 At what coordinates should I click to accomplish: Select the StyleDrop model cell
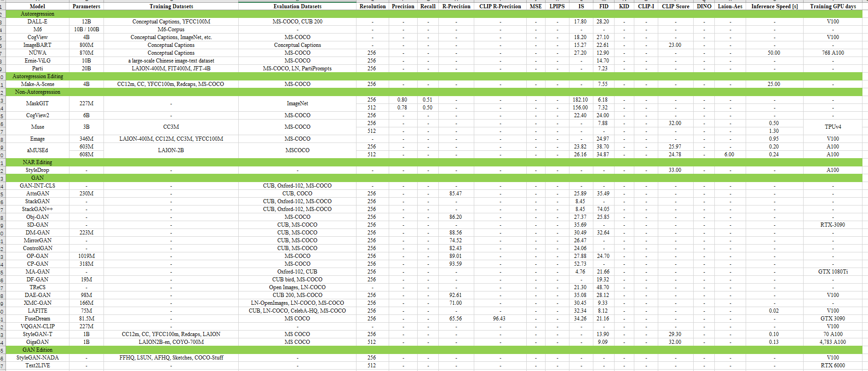click(38, 170)
